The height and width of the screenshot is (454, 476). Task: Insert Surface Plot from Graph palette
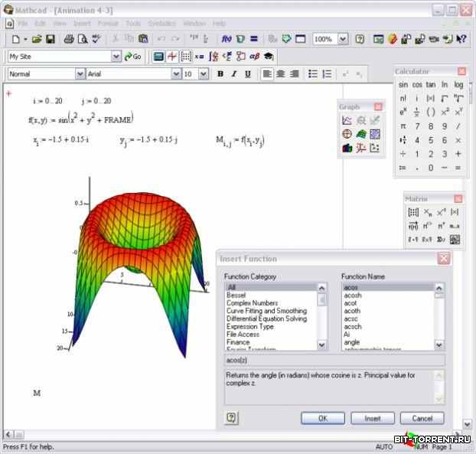[x=360, y=134]
